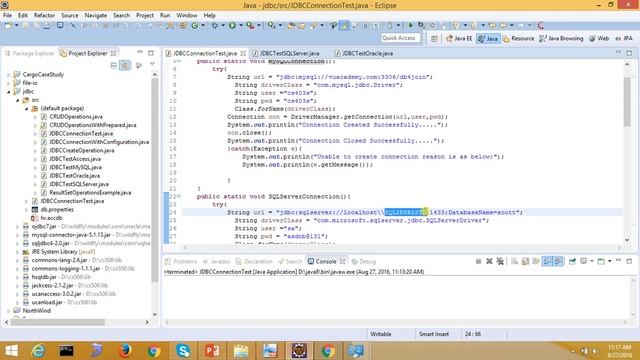The height and width of the screenshot is (360, 640).
Task: Open the Run launch dropdown arrow
Action: tap(241, 25)
